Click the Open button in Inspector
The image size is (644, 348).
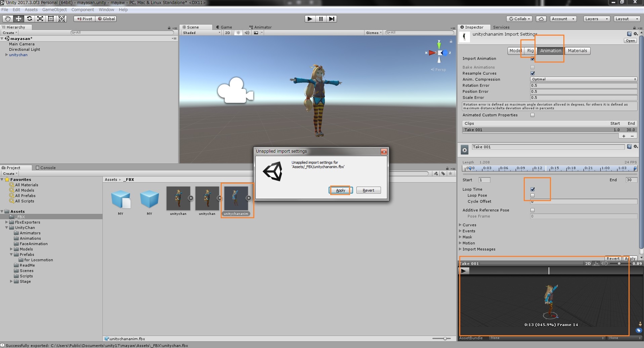click(630, 41)
